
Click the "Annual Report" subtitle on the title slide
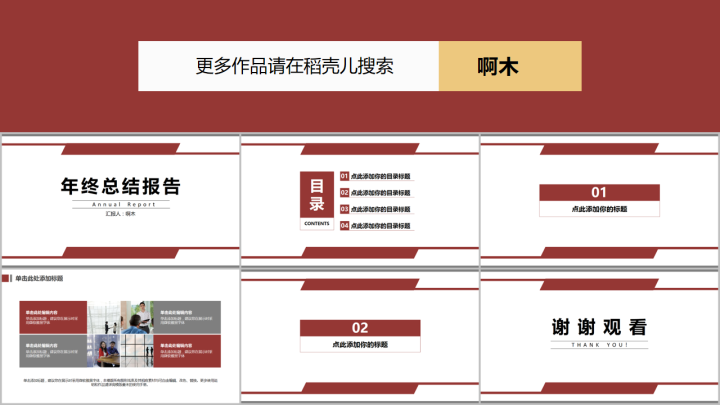120,203
